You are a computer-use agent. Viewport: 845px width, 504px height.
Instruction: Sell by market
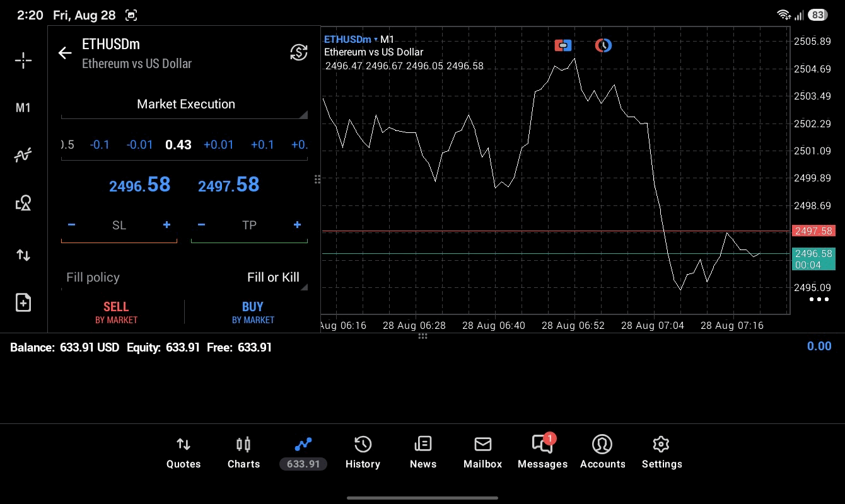pos(116,312)
